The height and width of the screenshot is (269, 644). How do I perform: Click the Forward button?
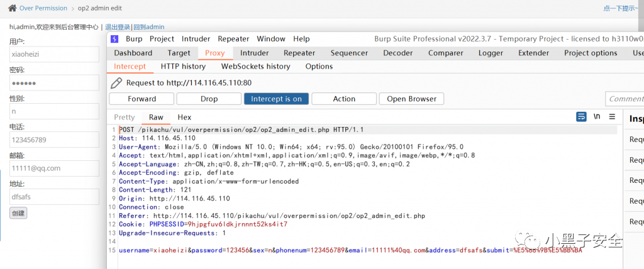point(142,99)
